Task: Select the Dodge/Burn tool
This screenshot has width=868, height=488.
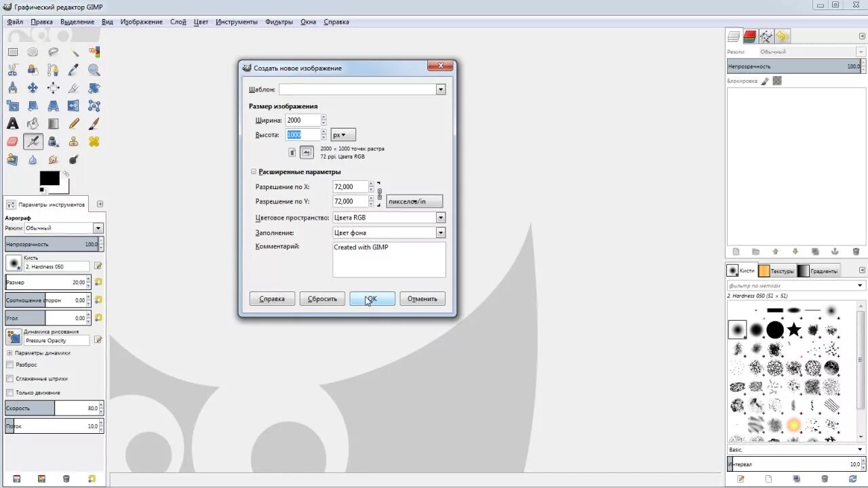Action: pyautogui.click(x=74, y=160)
